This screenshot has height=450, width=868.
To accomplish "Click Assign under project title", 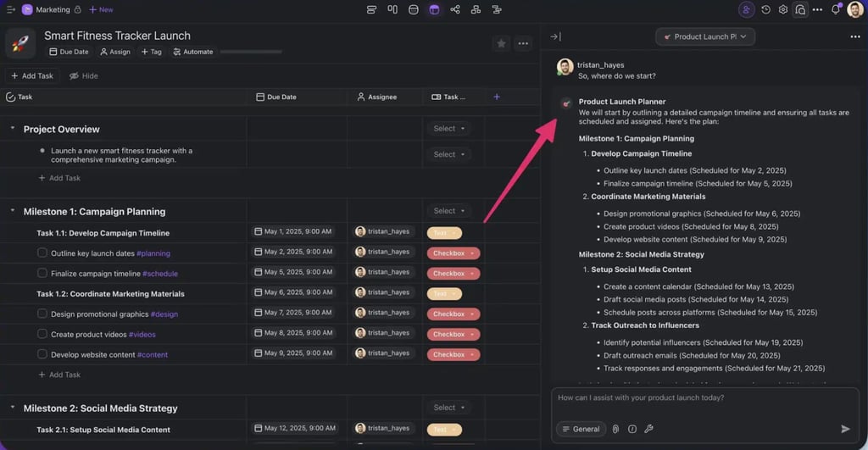I will [115, 52].
